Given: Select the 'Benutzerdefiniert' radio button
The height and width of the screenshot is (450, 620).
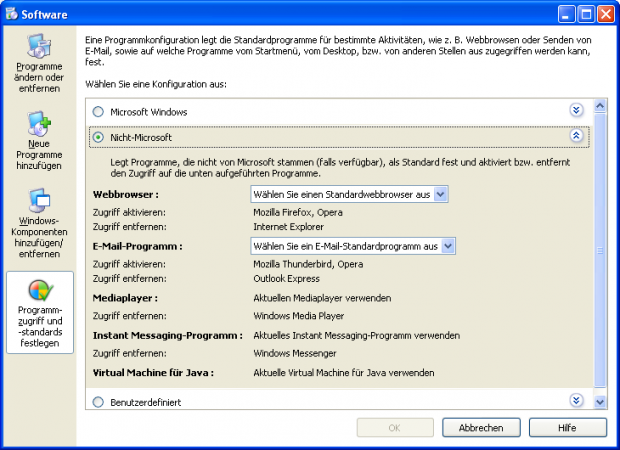Looking at the screenshot, I should click(x=98, y=402).
